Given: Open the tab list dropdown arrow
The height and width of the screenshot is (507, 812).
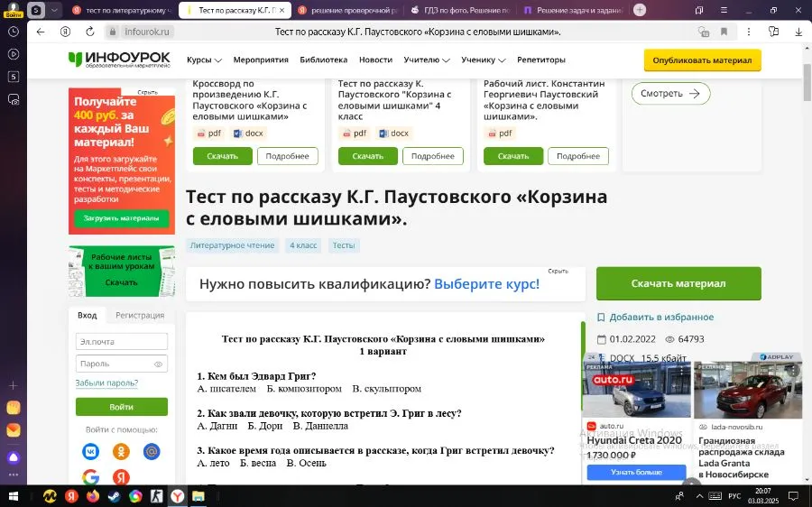Looking at the screenshot, I should coord(54,10).
